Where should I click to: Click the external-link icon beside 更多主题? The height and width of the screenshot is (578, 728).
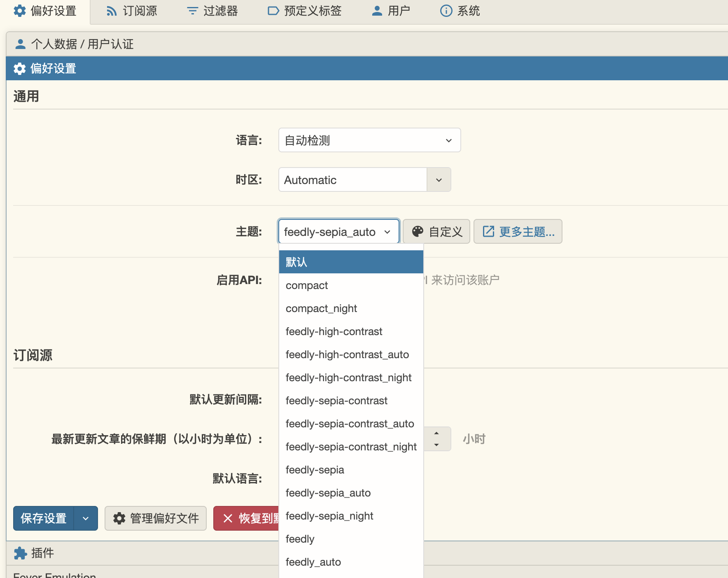tap(488, 231)
